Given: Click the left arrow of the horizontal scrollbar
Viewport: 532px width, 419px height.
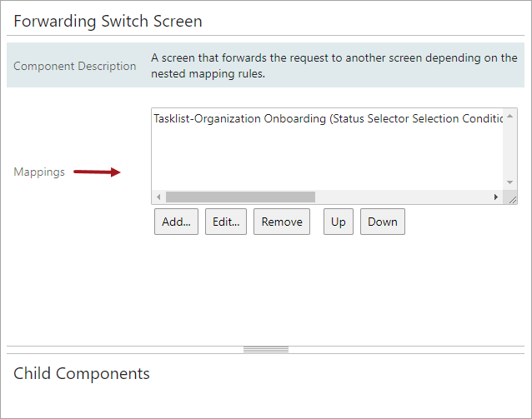Looking at the screenshot, I should tap(158, 197).
